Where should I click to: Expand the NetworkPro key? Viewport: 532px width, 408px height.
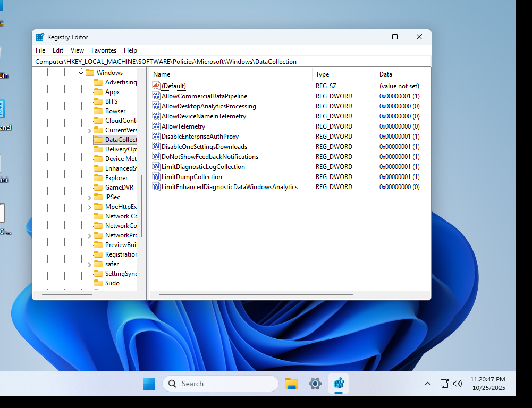(89, 235)
